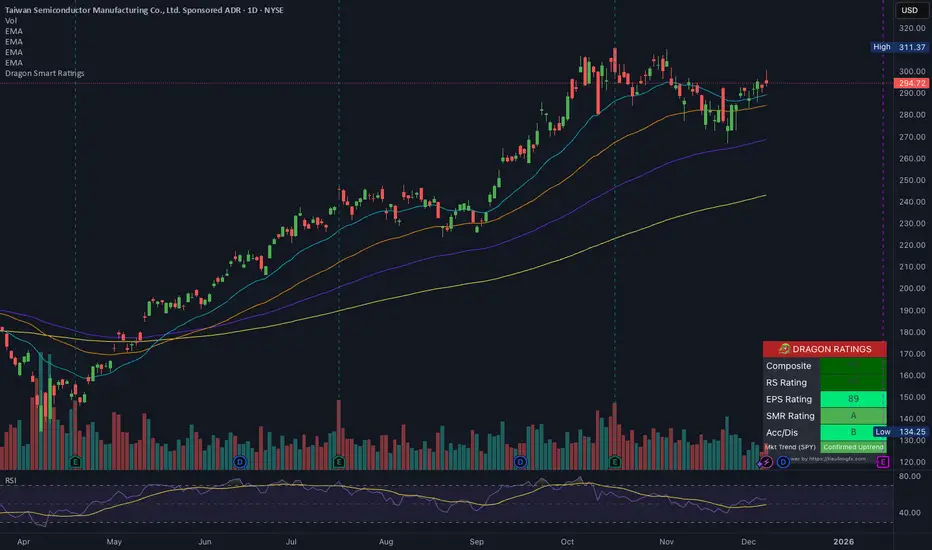Screen dimensions: 932x550
Task: Click the SMR Rating value A
Action: click(853, 416)
